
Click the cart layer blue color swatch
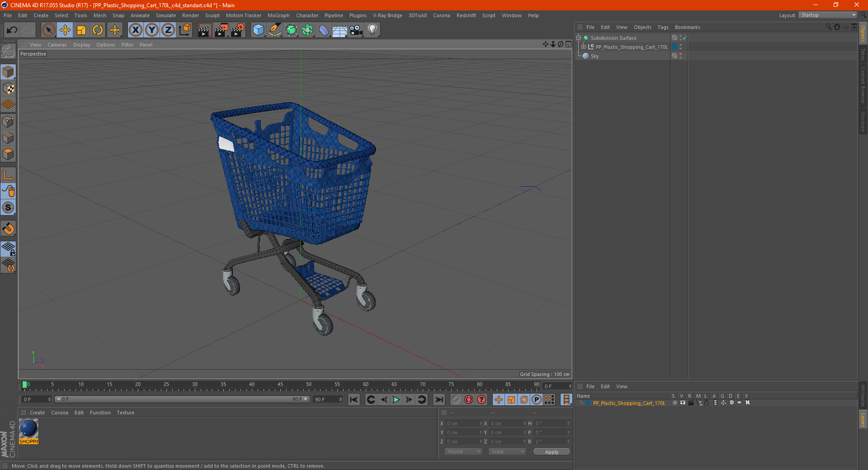tap(588, 403)
